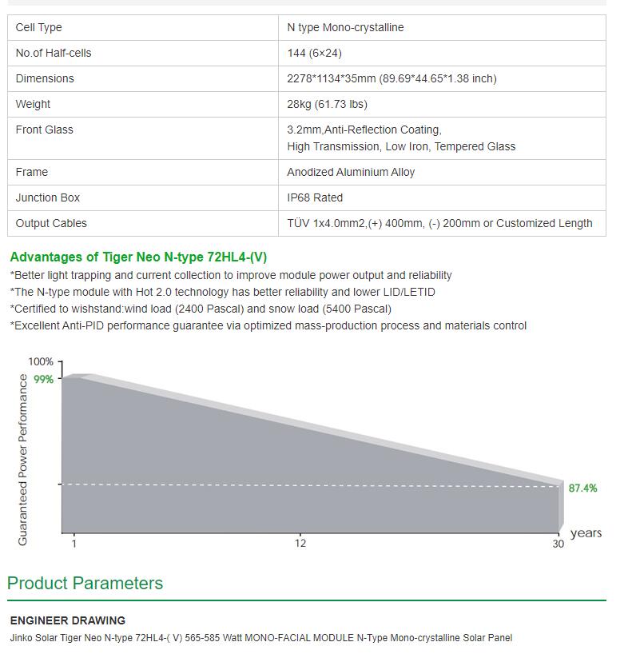Click the Guaranteed Power Performance axis label
The width and height of the screenshot is (644, 654).
pyautogui.click(x=22, y=460)
